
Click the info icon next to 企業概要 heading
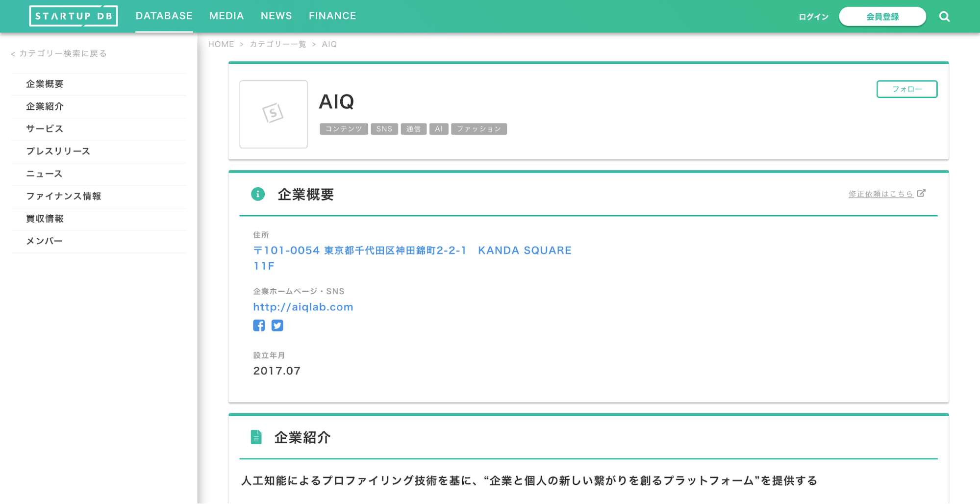tap(258, 194)
